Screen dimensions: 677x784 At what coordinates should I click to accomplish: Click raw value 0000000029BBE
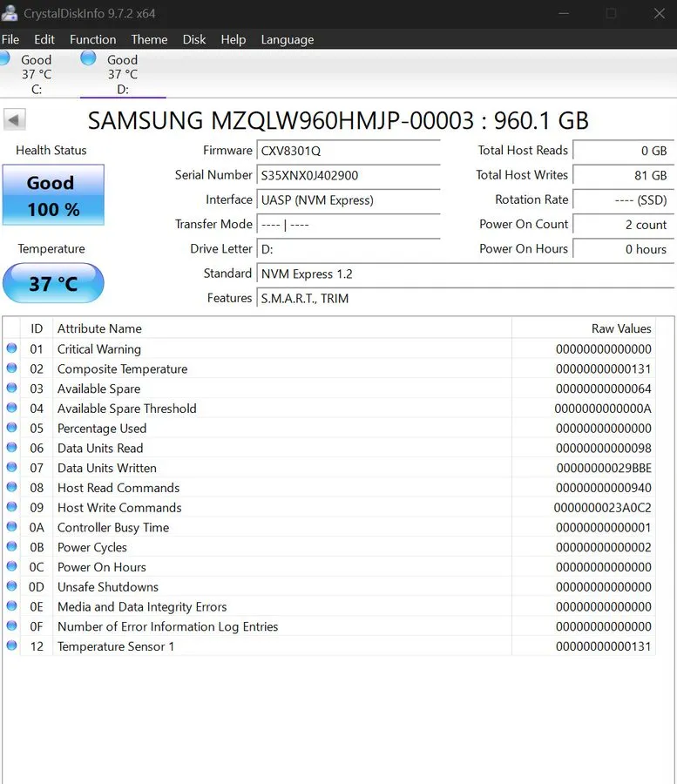[x=604, y=468]
